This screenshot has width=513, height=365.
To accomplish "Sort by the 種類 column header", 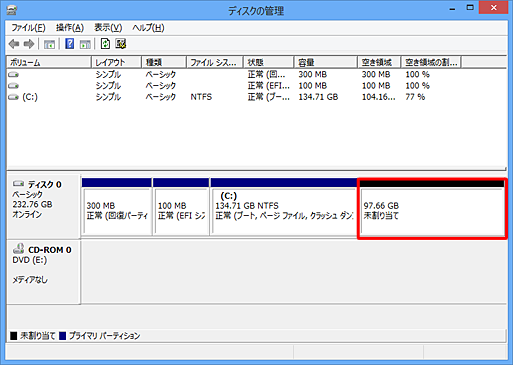I will click(x=164, y=62).
